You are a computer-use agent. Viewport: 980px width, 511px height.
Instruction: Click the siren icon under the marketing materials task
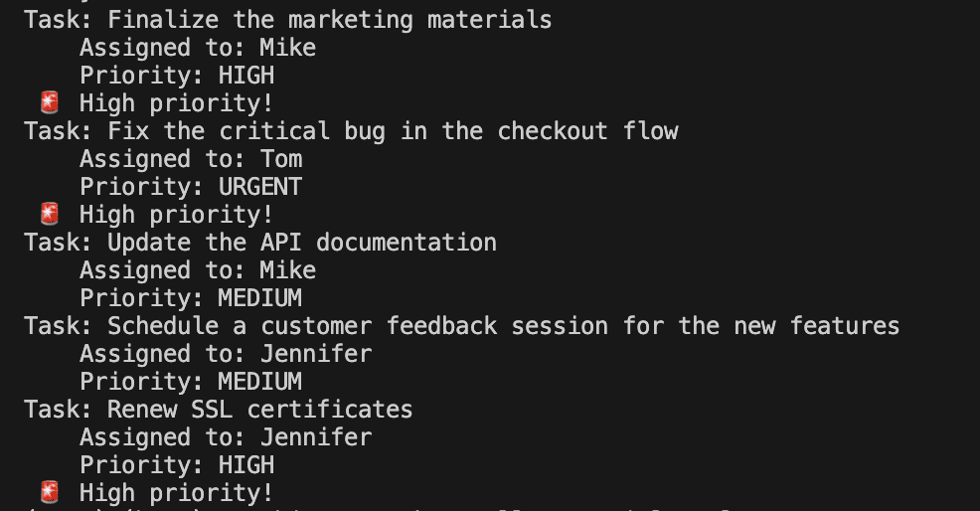pos(49,102)
